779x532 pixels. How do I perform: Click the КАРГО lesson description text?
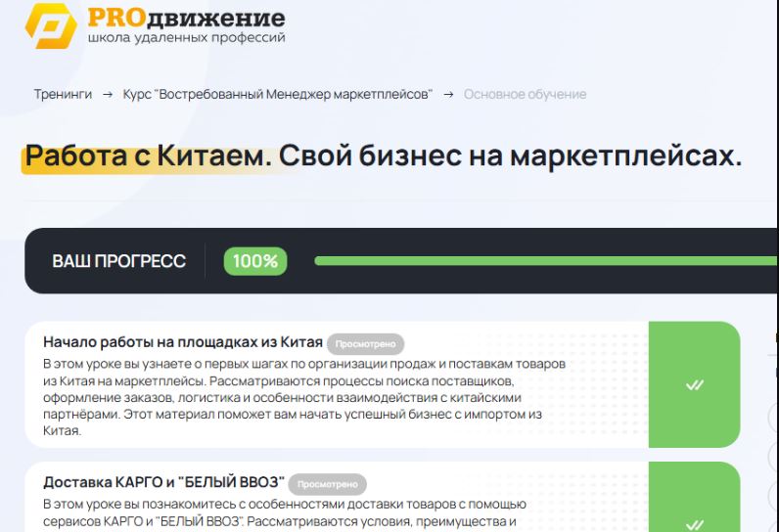click(x=284, y=513)
